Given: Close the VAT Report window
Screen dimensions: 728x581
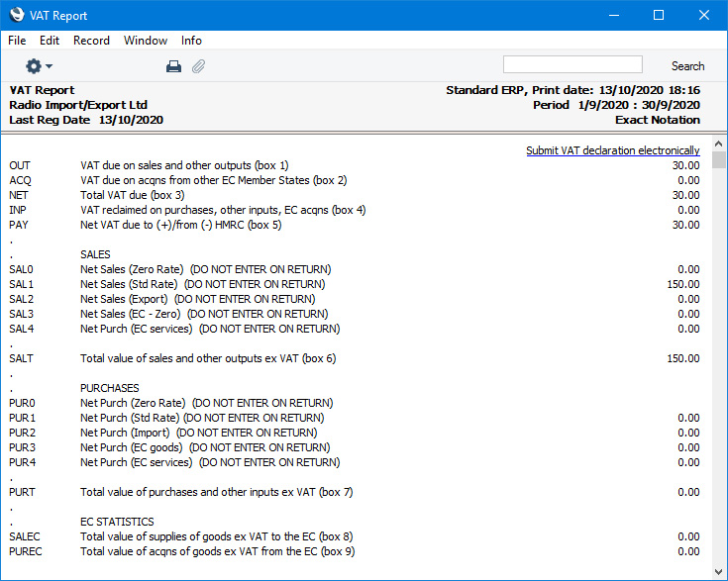Looking at the screenshot, I should [704, 15].
